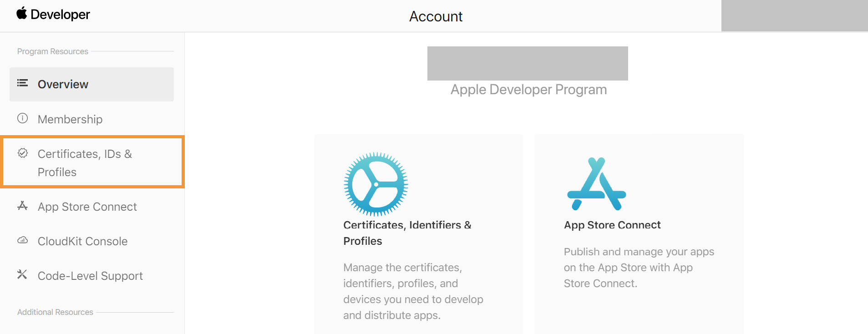Viewport: 868px width, 334px height.
Task: Click the Program Resources section label
Action: 53,51
